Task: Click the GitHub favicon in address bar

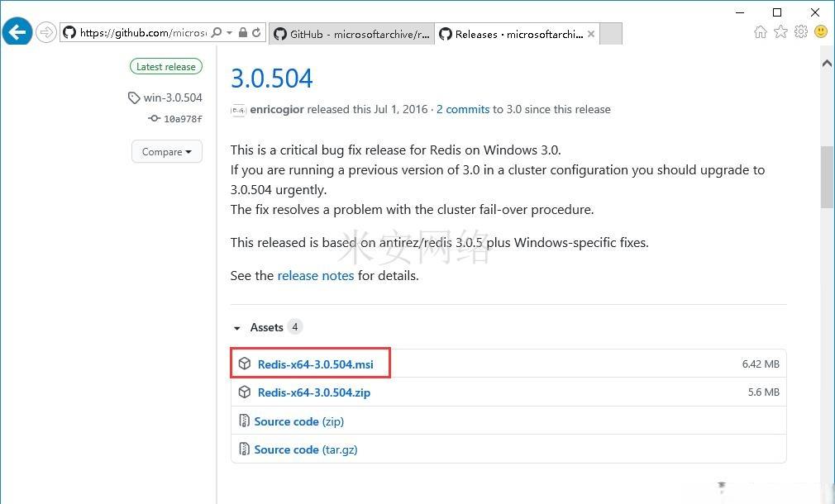Action: tap(69, 33)
